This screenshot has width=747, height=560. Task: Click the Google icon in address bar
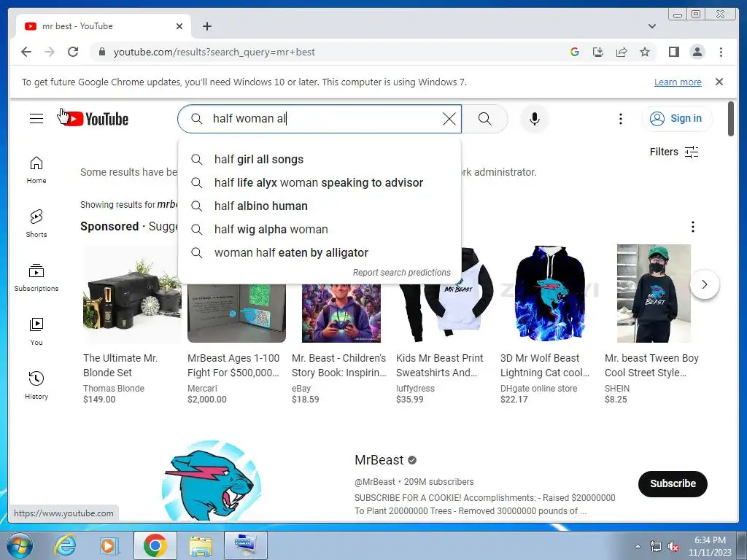pos(575,52)
